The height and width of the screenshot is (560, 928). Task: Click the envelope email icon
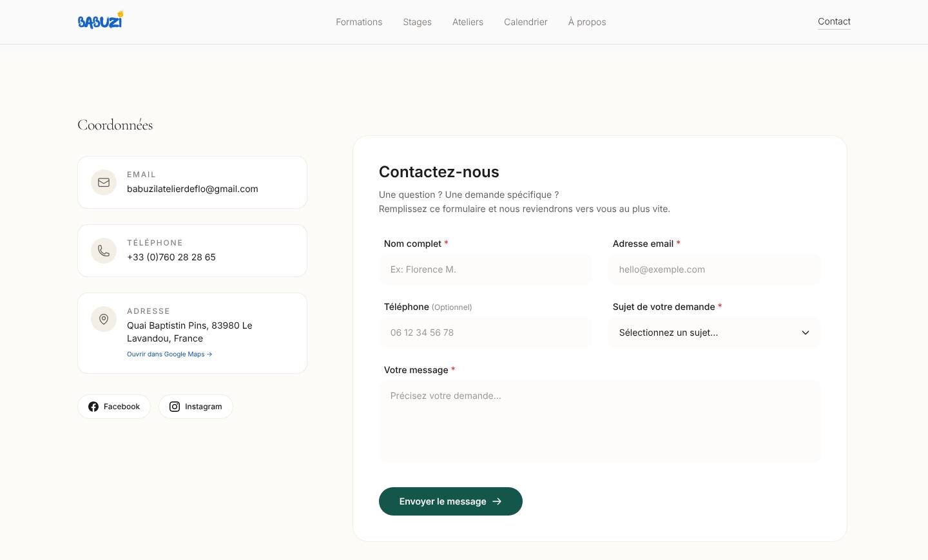click(x=104, y=182)
